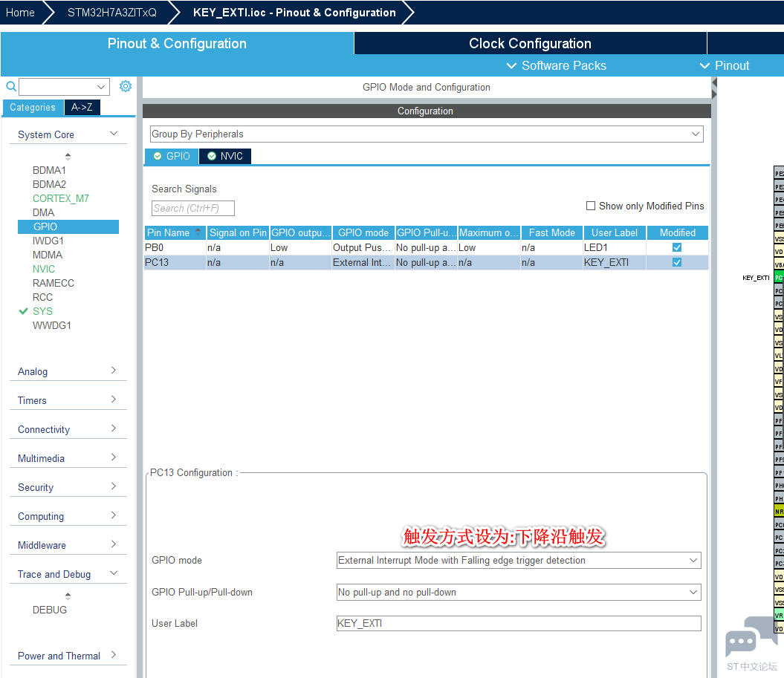784x678 pixels.
Task: Select MDMA peripheral
Action: pyautogui.click(x=48, y=255)
